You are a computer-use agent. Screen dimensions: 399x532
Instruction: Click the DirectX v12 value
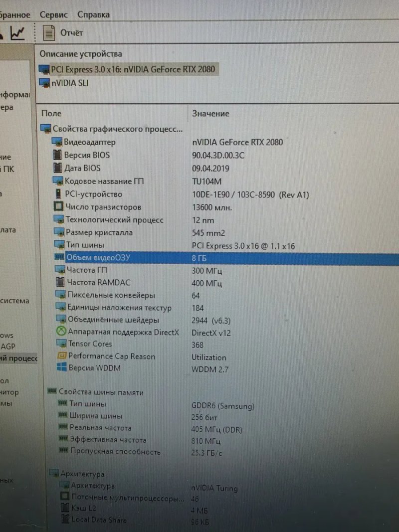coord(211,333)
